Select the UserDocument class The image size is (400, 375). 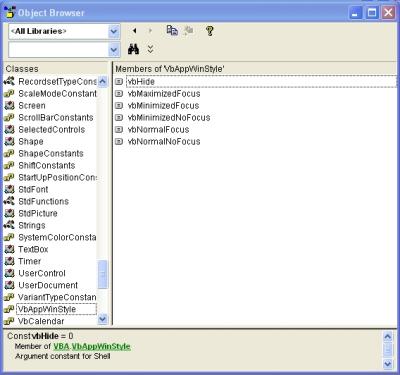point(48,285)
